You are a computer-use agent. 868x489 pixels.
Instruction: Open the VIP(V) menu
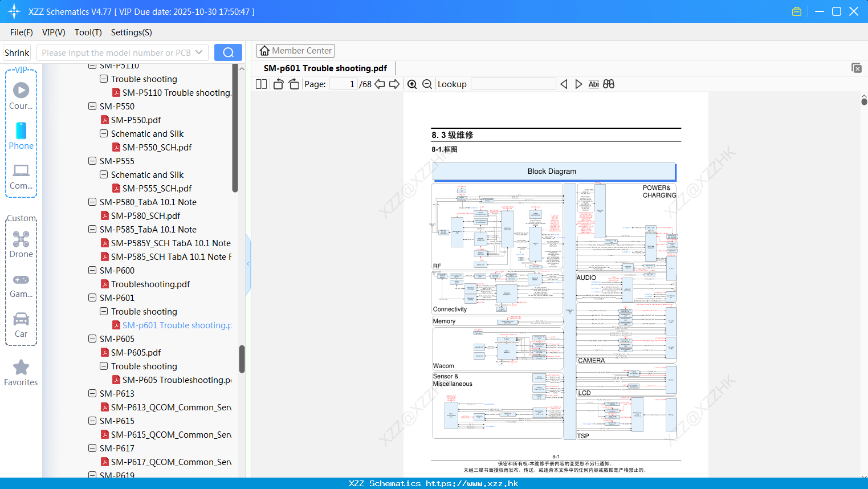point(54,32)
